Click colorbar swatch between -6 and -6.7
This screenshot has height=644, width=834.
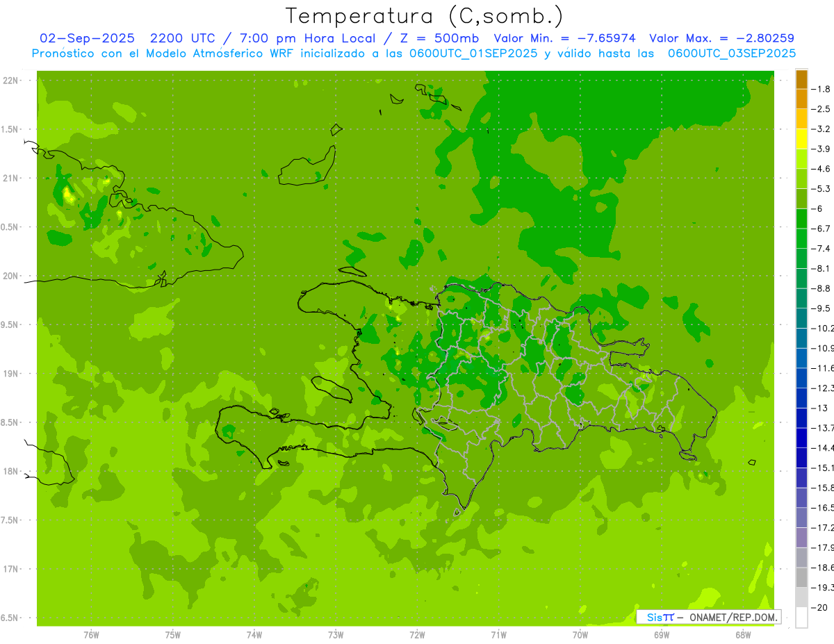point(801,219)
